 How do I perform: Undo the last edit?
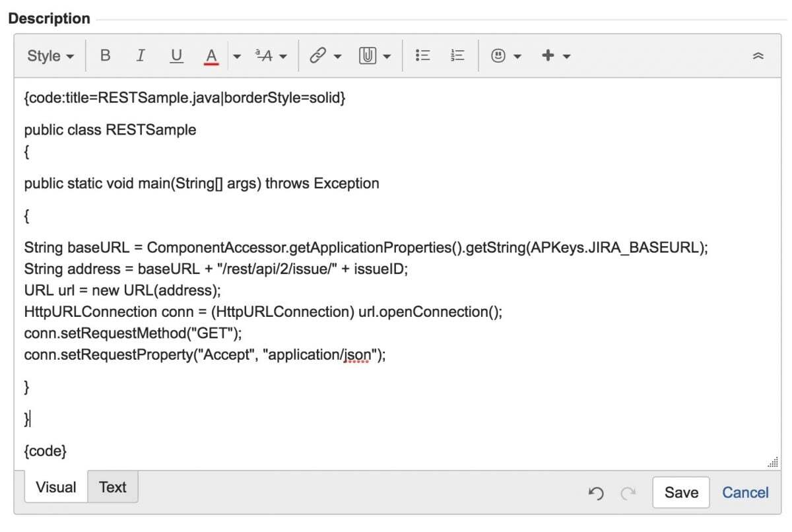[596, 493]
